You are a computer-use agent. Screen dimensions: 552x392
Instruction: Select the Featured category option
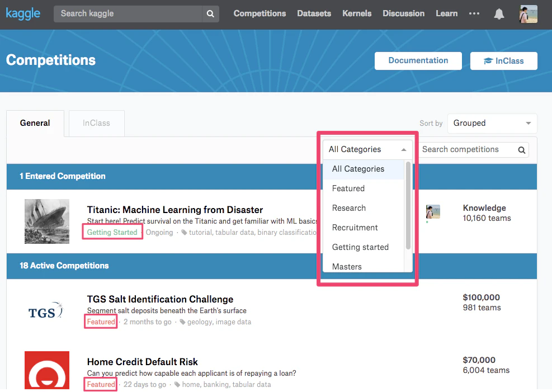(364, 188)
